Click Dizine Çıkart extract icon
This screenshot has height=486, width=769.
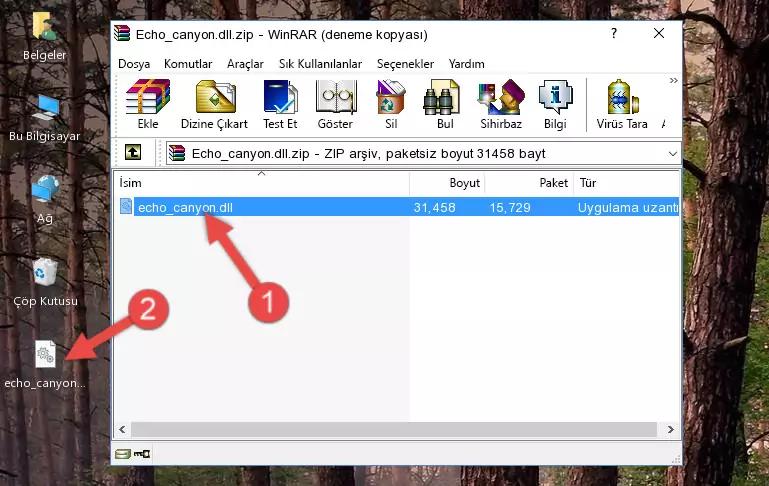(x=214, y=104)
